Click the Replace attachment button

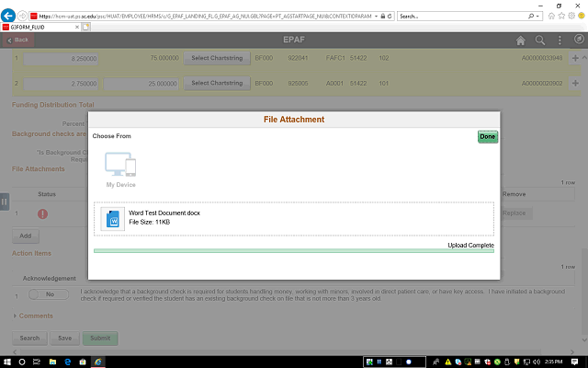514,213
